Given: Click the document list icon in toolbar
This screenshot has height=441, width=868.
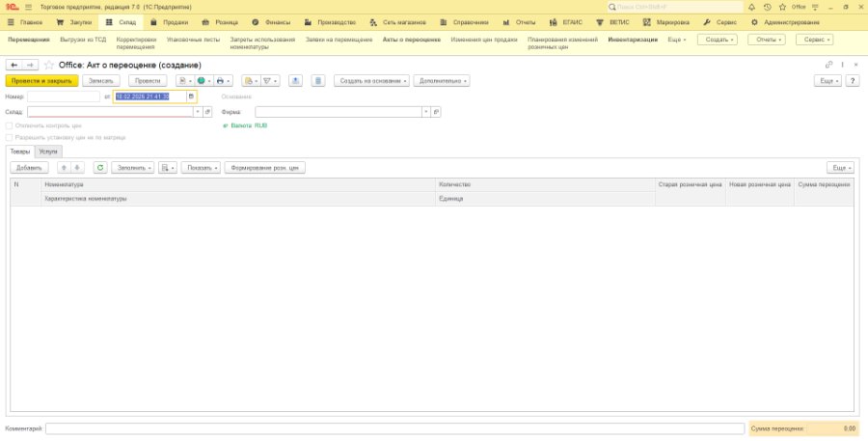Looking at the screenshot, I should pyautogui.click(x=317, y=81).
